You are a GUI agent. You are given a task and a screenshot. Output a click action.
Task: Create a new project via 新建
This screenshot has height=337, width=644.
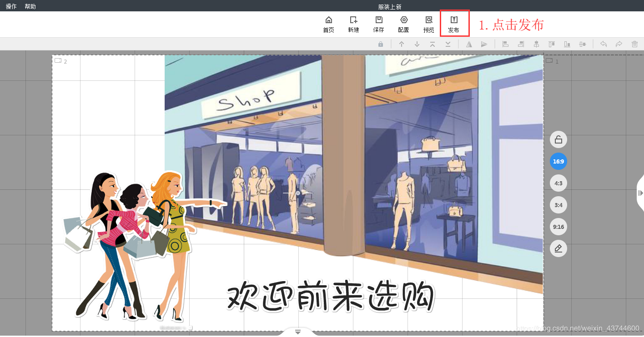click(353, 24)
